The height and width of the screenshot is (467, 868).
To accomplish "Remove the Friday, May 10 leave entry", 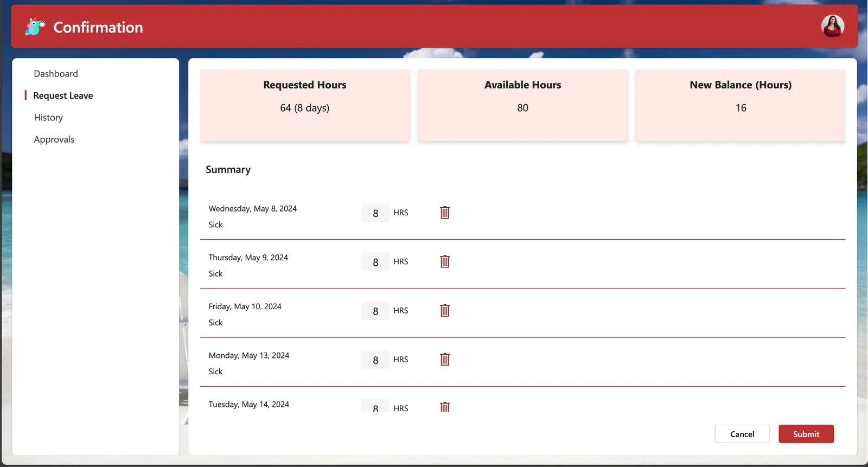I will tap(445, 310).
